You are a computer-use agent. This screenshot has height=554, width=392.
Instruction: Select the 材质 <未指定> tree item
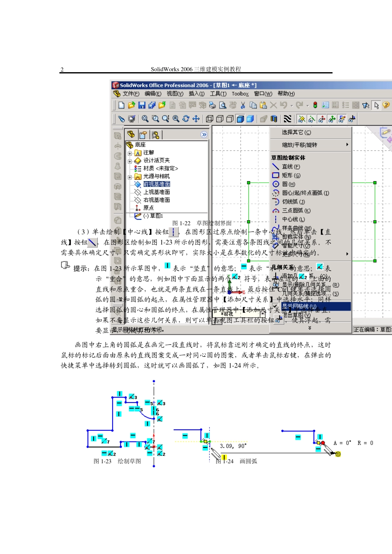click(x=161, y=169)
